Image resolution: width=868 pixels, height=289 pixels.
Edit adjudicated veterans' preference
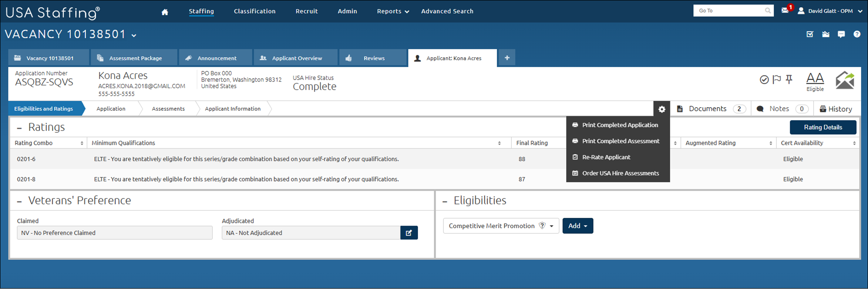coord(409,233)
